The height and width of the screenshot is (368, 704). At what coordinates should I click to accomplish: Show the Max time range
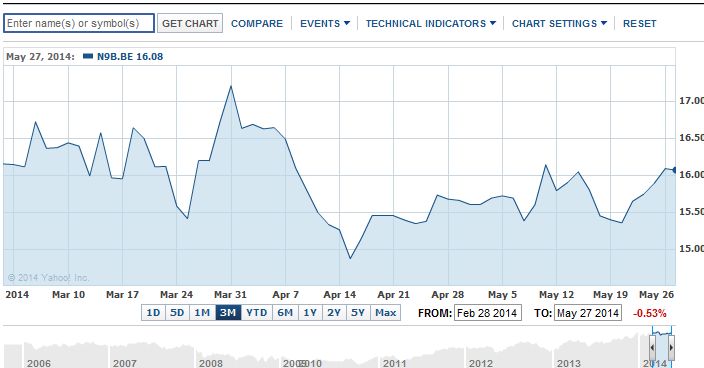(x=386, y=313)
